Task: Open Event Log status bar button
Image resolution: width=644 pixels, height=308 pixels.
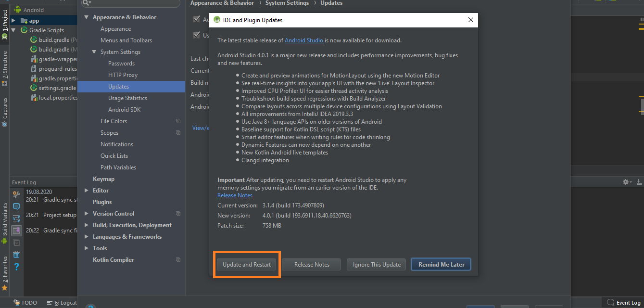Action: point(625,303)
